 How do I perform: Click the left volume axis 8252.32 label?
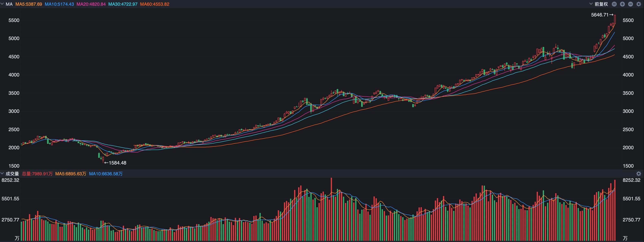10,180
